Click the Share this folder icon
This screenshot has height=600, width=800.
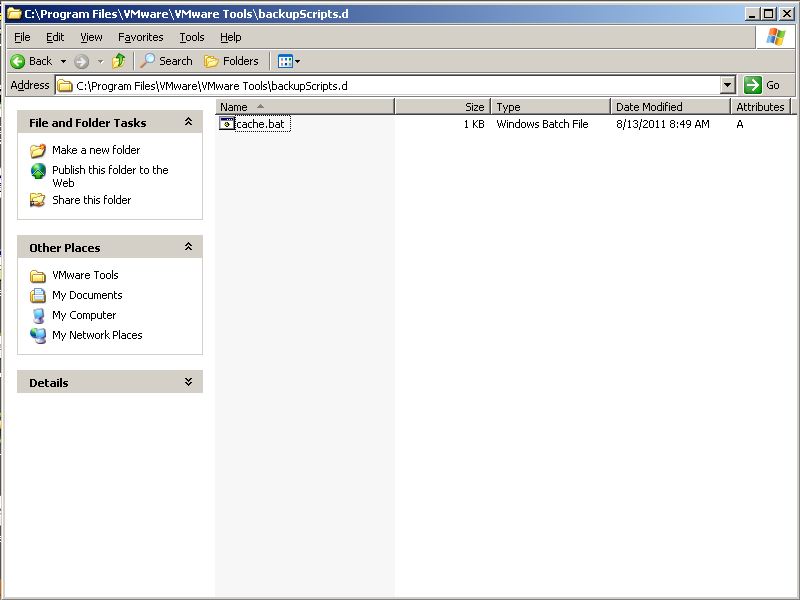tap(37, 200)
